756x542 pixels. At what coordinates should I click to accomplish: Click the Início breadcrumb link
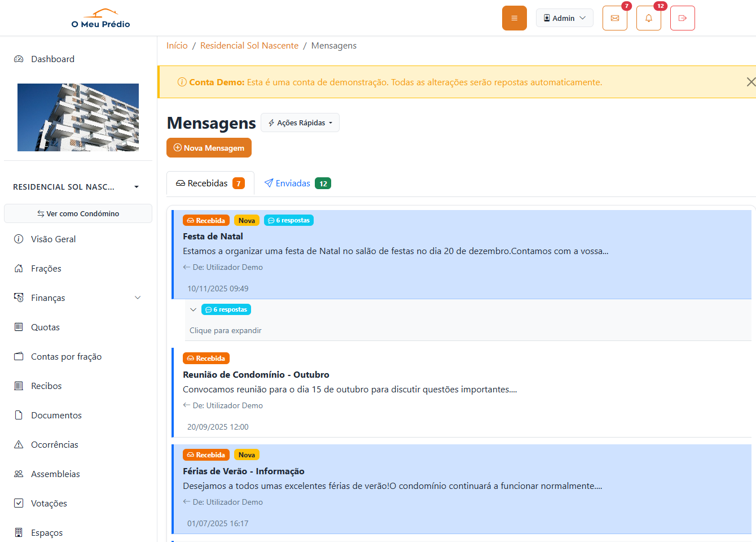point(177,46)
